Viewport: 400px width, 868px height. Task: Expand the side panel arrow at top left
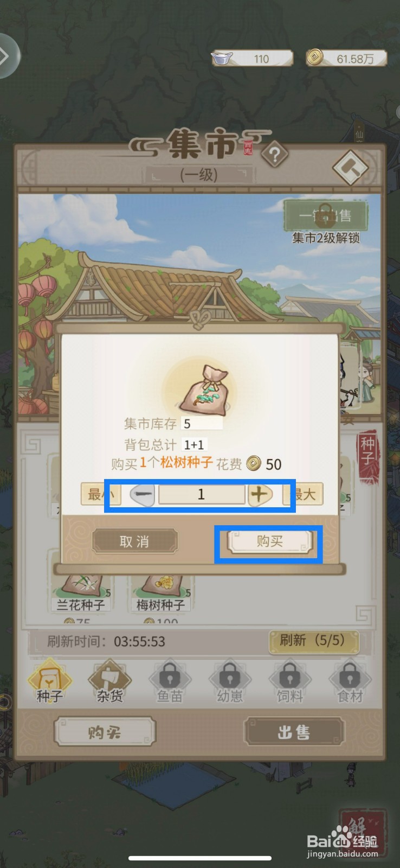tap(7, 56)
